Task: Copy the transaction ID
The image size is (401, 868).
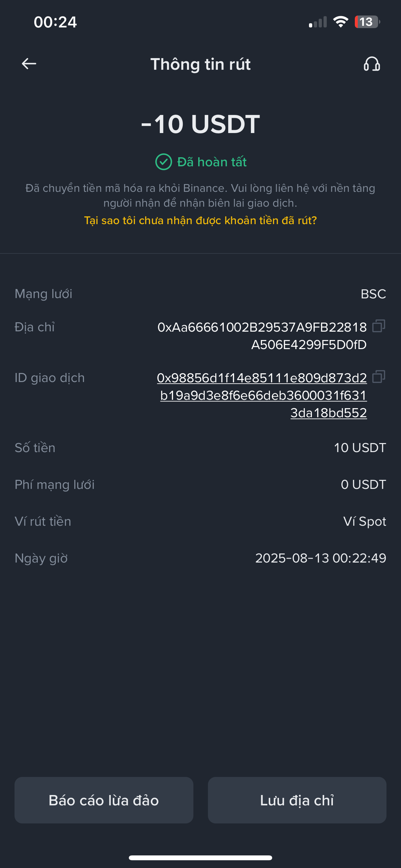Action: click(x=378, y=377)
